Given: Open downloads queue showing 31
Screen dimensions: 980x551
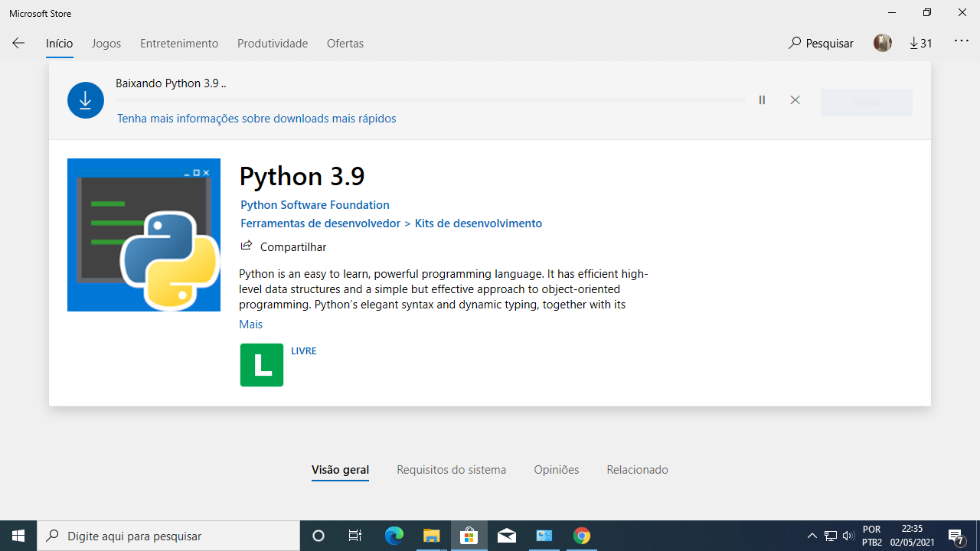Looking at the screenshot, I should click(x=921, y=44).
